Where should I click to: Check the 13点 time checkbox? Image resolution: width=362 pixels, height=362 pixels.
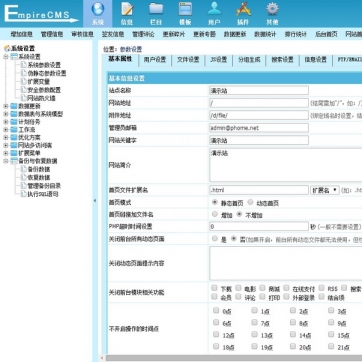click(254, 334)
